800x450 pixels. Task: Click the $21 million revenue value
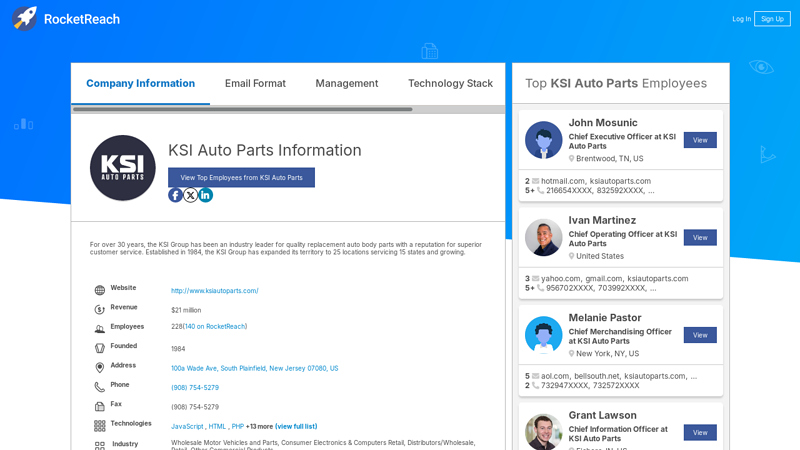[186, 310]
